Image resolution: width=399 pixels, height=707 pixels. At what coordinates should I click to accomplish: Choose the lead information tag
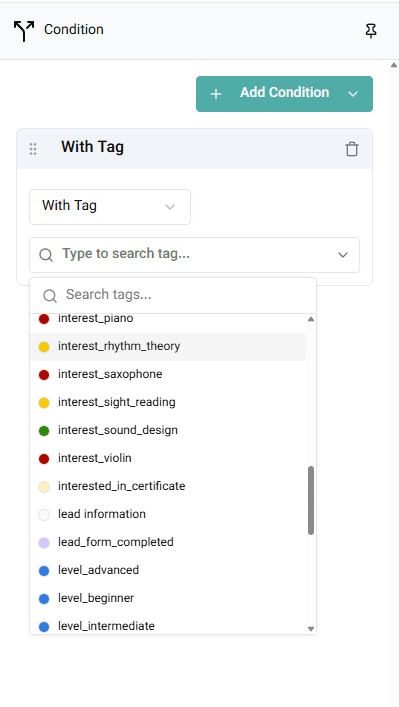(168, 514)
